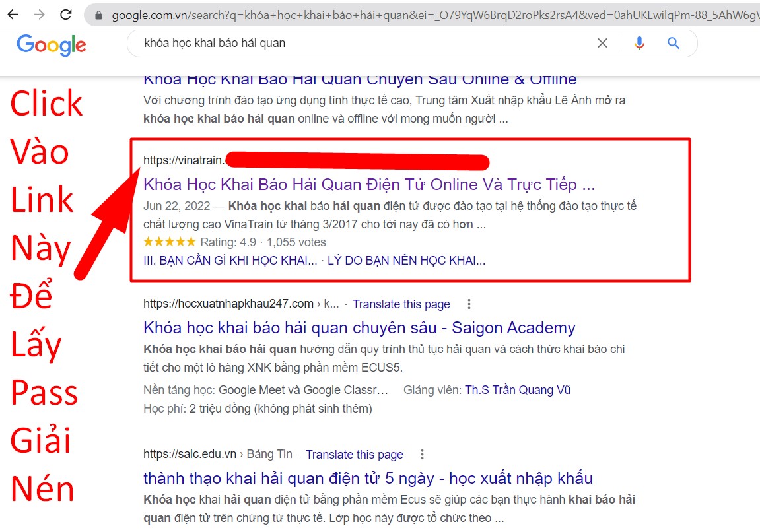Open the three-dot menu beside hocxuatnhapkhau247 result
This screenshot has width=760, height=532.
click(469, 304)
